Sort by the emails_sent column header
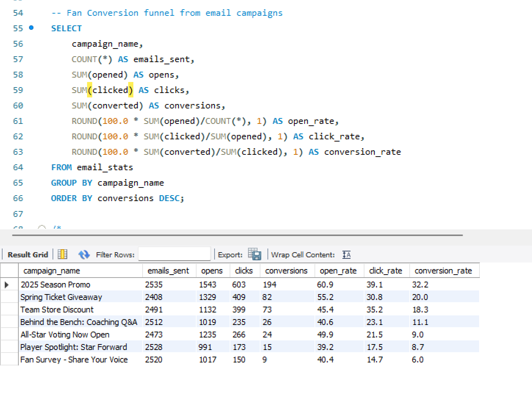This screenshot has width=532, height=411. click(x=168, y=271)
